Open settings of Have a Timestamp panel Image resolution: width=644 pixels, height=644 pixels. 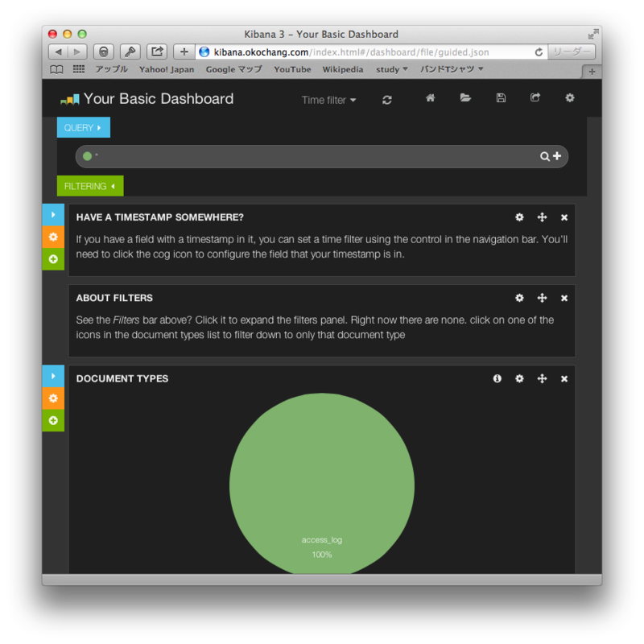click(x=519, y=217)
